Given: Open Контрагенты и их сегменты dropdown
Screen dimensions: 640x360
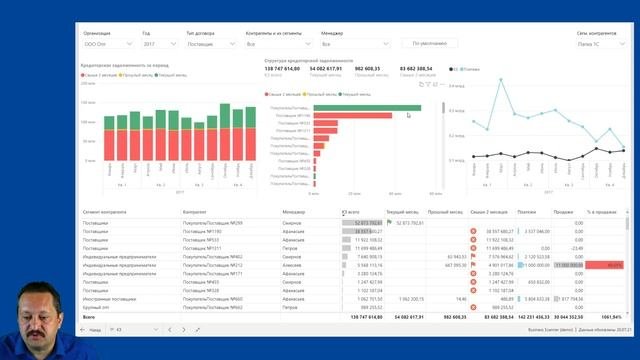Looking at the screenshot, I should coord(279,44).
